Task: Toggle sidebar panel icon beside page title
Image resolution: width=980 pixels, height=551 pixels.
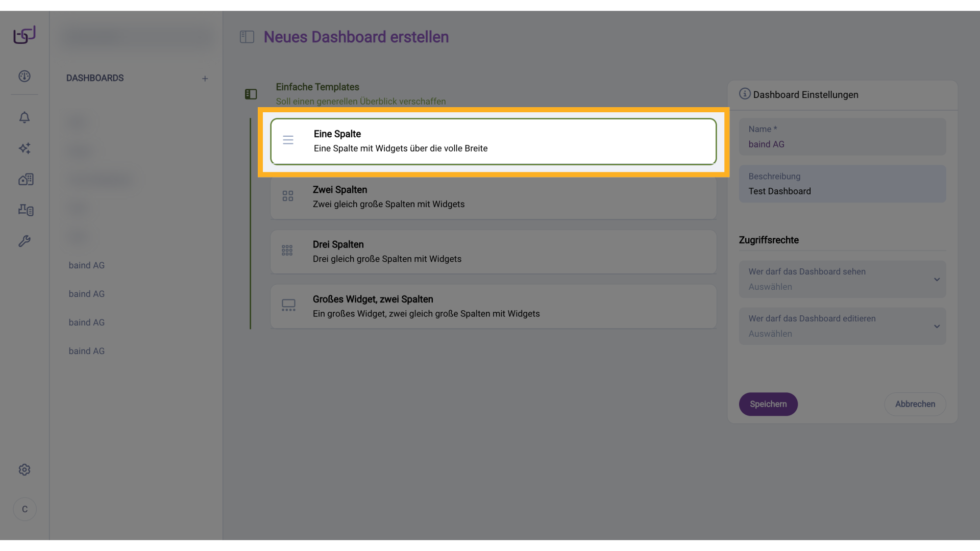Action: [247, 37]
